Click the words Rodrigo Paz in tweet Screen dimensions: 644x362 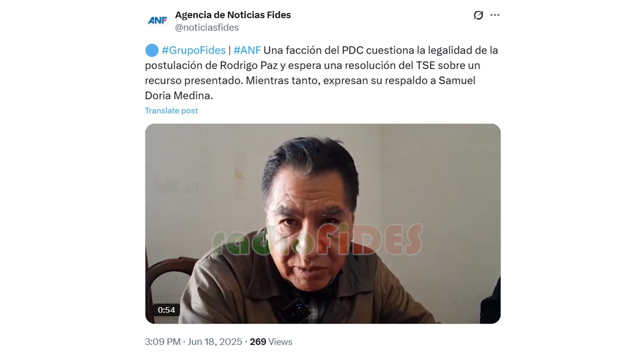click(249, 65)
